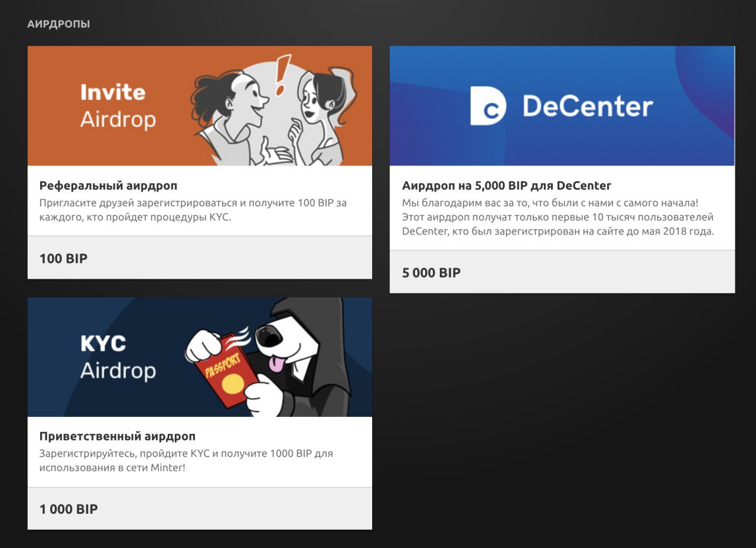This screenshot has width=756, height=548.
Task: Click the "DeCenter" wordmark in banner
Action: [588, 106]
